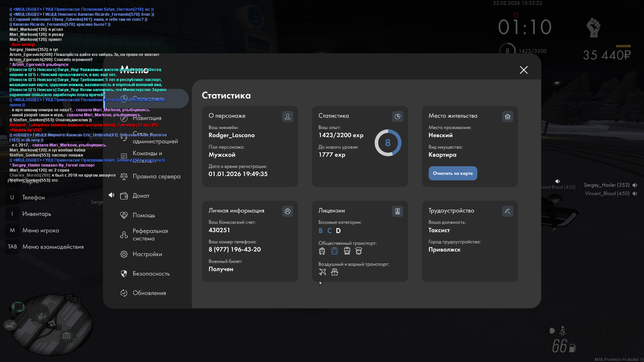644x362 pixels.
Task: Click the level 8 experience progress ring
Action: pyautogui.click(x=388, y=143)
